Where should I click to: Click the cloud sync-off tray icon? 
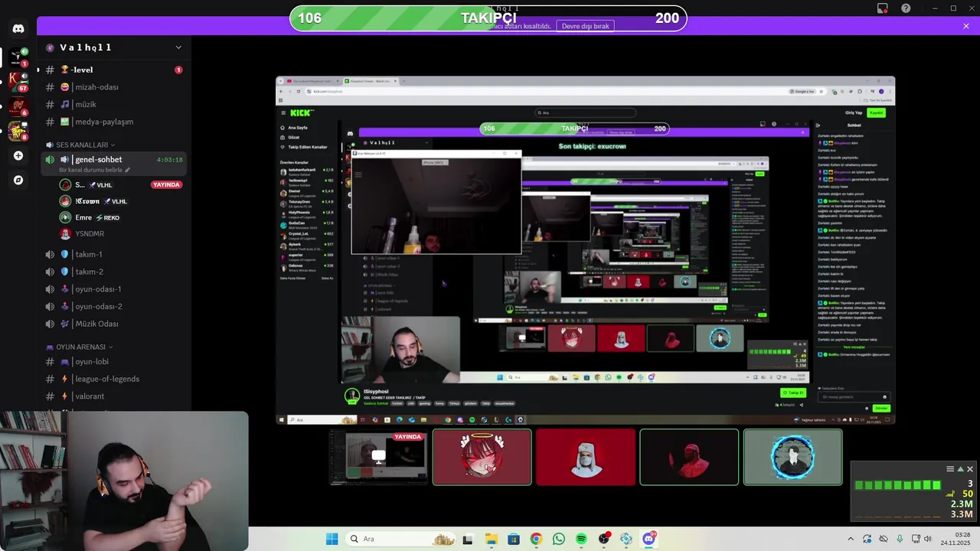(884, 539)
